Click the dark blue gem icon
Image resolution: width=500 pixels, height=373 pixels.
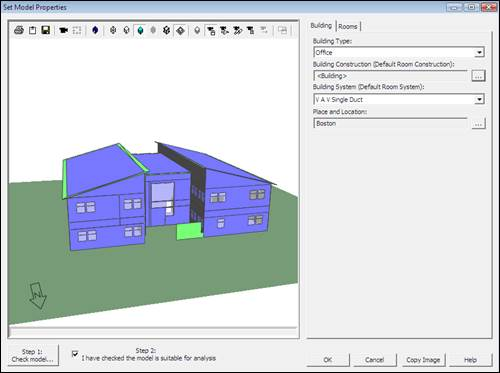pyautogui.click(x=95, y=31)
